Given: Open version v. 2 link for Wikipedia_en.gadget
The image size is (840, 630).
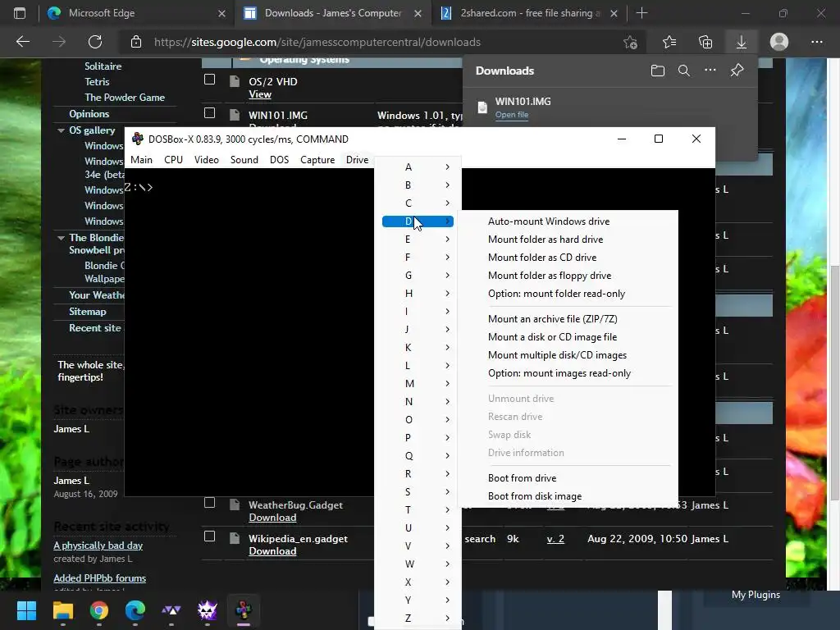Looking at the screenshot, I should click(x=555, y=539).
